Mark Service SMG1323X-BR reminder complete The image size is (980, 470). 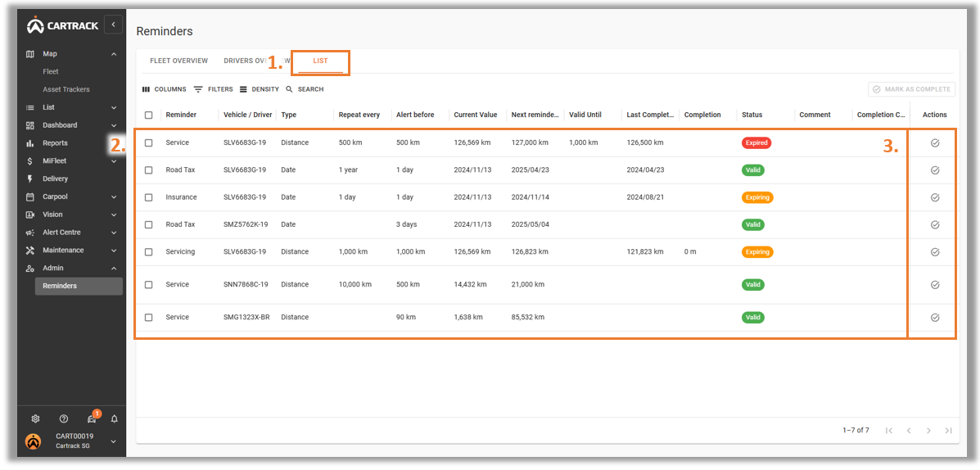[935, 317]
